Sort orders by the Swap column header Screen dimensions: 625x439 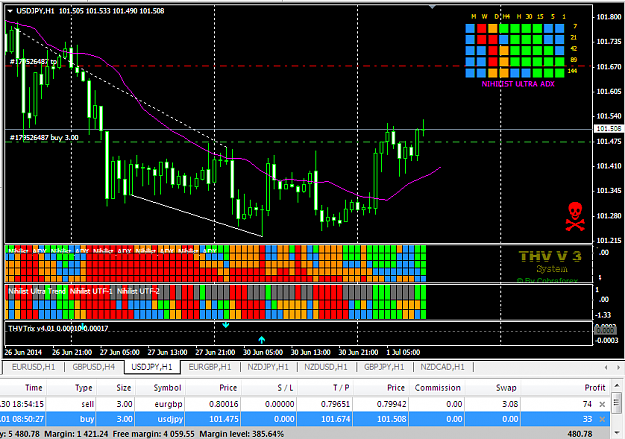click(x=506, y=388)
